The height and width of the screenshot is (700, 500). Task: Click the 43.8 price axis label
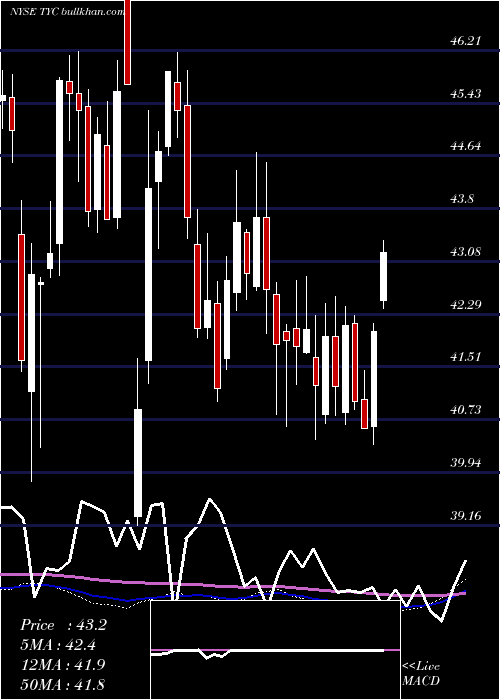pos(462,199)
